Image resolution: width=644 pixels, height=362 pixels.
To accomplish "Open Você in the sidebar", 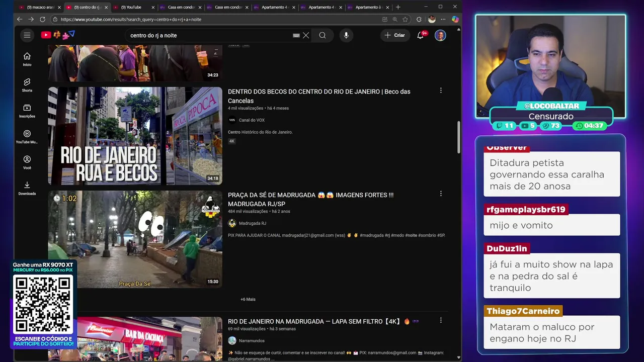I will point(27,162).
